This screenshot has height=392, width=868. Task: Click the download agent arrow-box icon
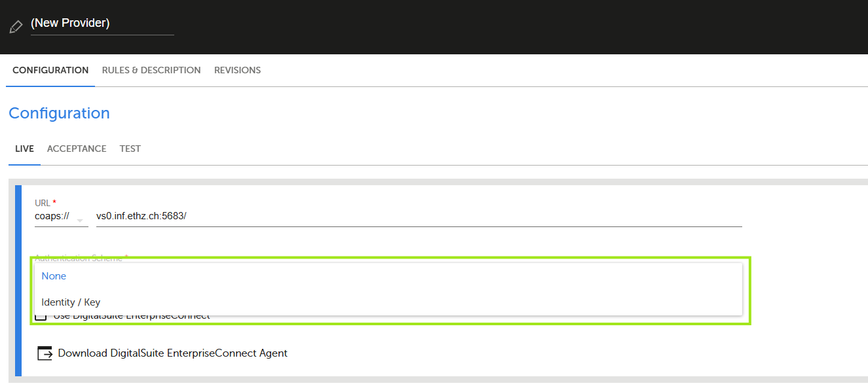(x=45, y=353)
